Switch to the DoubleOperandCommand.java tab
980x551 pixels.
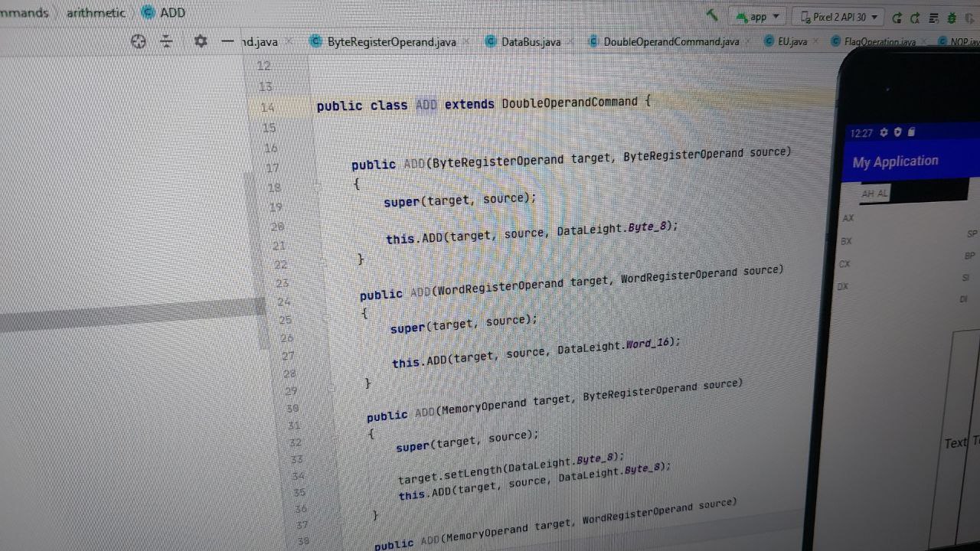click(671, 42)
